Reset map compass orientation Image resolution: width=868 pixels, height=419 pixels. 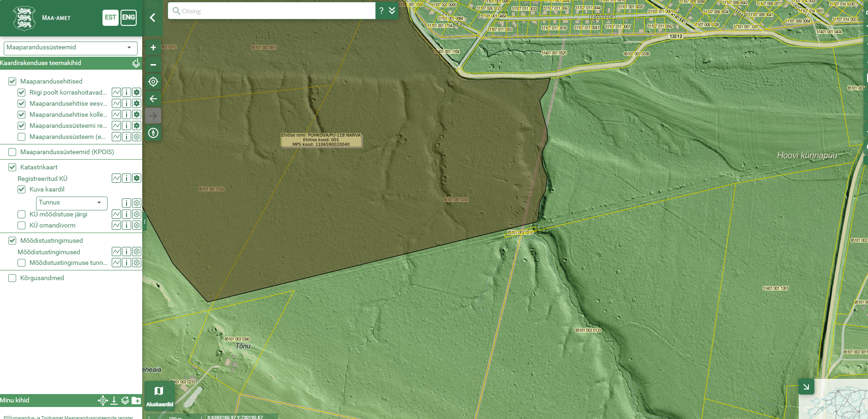pyautogui.click(x=153, y=133)
